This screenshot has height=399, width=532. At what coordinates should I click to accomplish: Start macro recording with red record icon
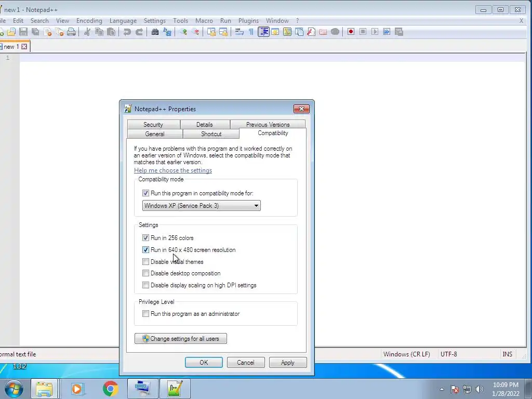click(x=351, y=32)
